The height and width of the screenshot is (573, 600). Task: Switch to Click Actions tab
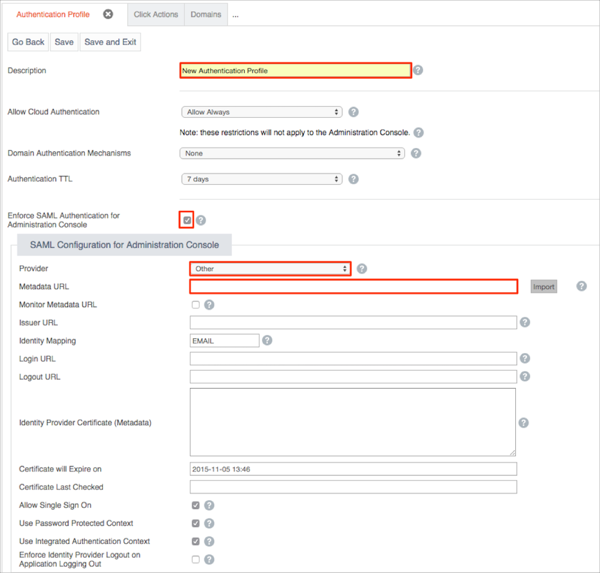click(x=154, y=14)
